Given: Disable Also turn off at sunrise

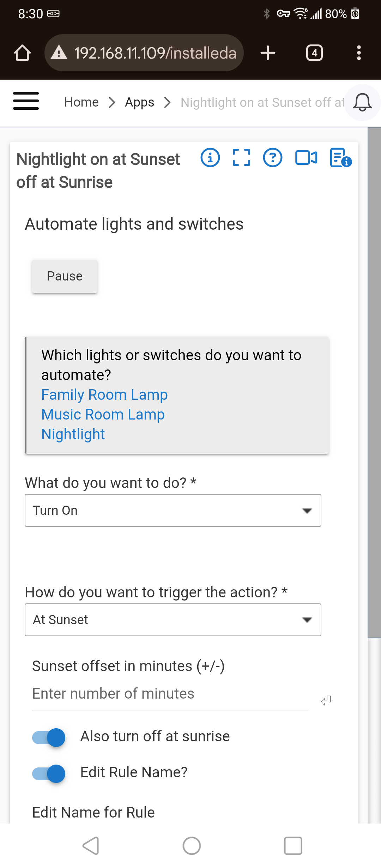Looking at the screenshot, I should click(x=49, y=737).
